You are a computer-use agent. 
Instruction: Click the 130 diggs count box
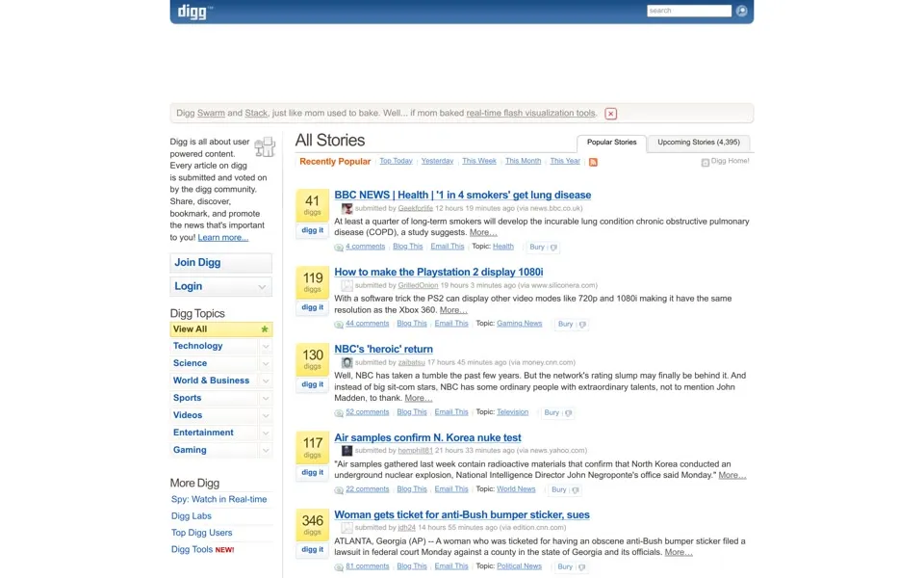[x=312, y=359]
